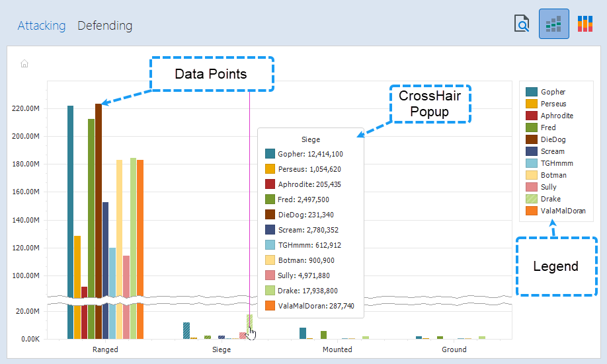The height and width of the screenshot is (364, 607).
Task: Switch to stacked bar chart view
Action: [585, 24]
